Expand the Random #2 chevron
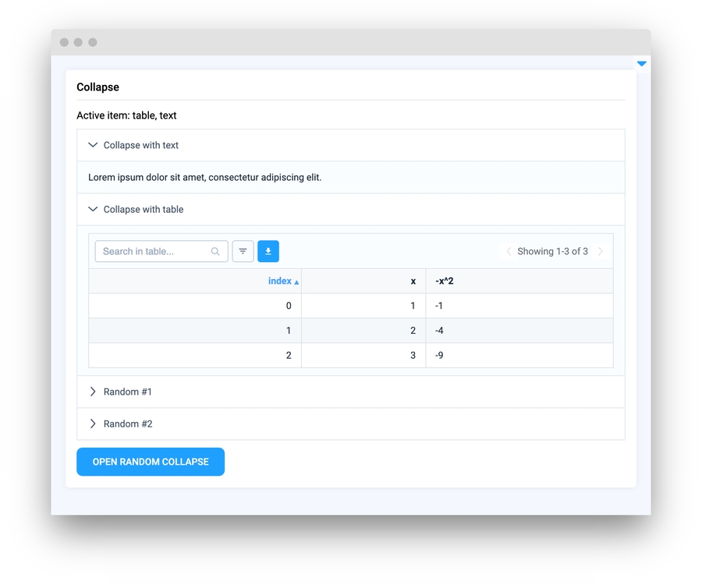 point(93,423)
